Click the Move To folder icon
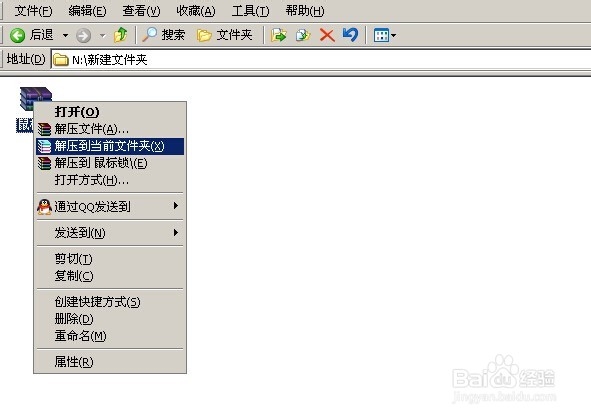 [279, 35]
